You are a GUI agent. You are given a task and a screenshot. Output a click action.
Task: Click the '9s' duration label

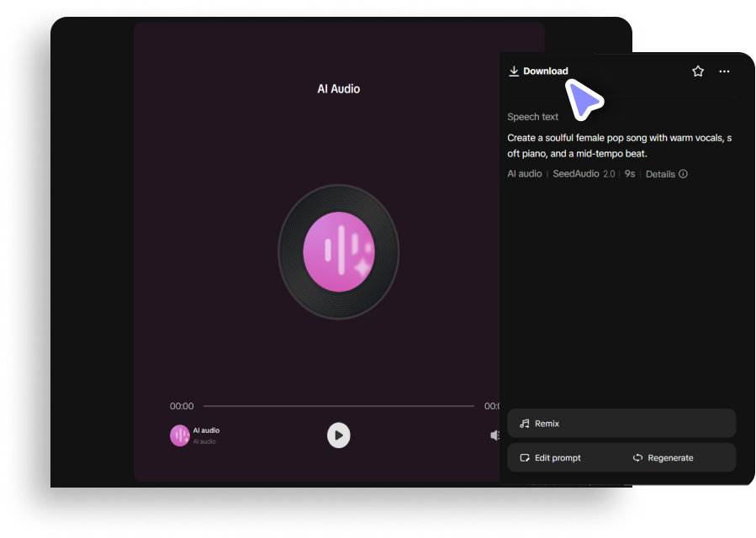pyautogui.click(x=630, y=174)
